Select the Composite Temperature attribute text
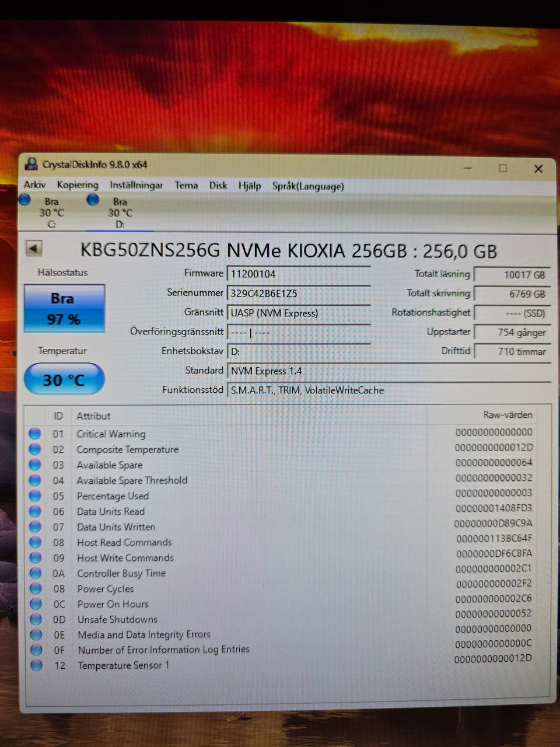The height and width of the screenshot is (747, 560). pos(128,449)
